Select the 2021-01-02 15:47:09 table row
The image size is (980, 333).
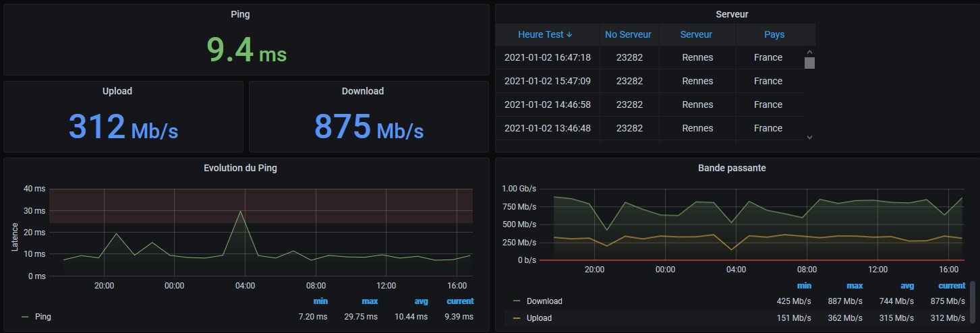pos(547,81)
